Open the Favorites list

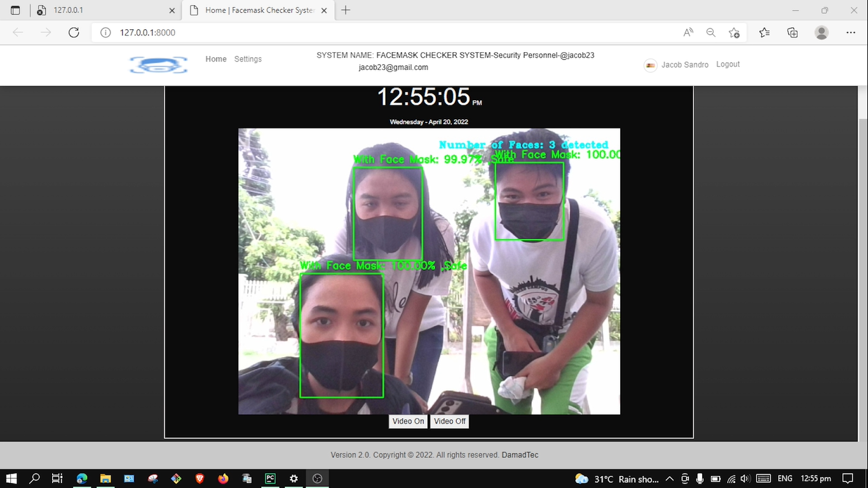764,32
